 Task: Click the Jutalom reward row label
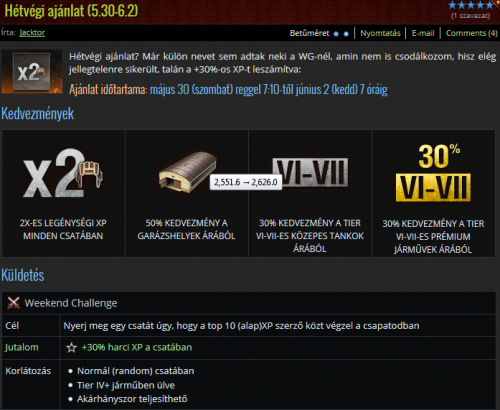pyautogui.click(x=22, y=347)
